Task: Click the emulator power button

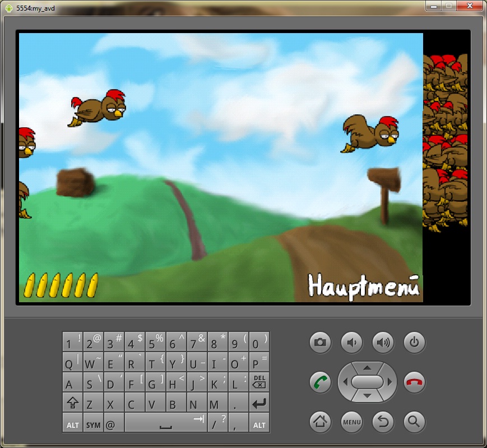Action: click(414, 343)
